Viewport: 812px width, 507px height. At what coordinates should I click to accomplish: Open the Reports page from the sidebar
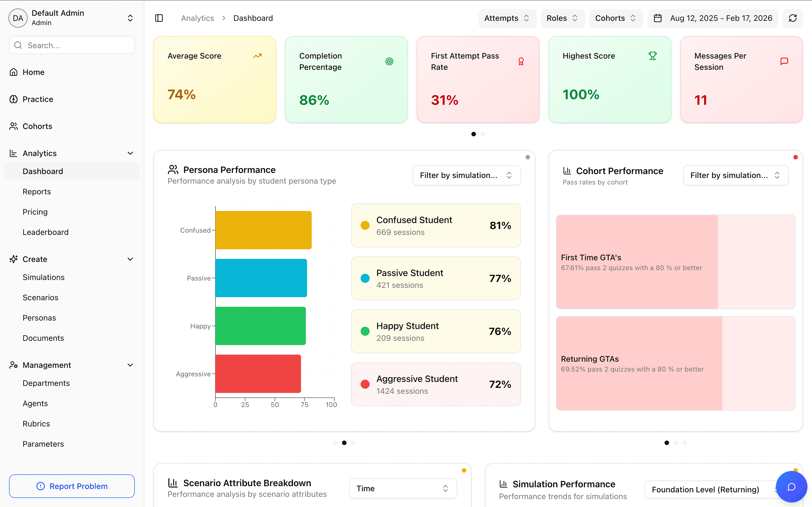[x=37, y=192]
